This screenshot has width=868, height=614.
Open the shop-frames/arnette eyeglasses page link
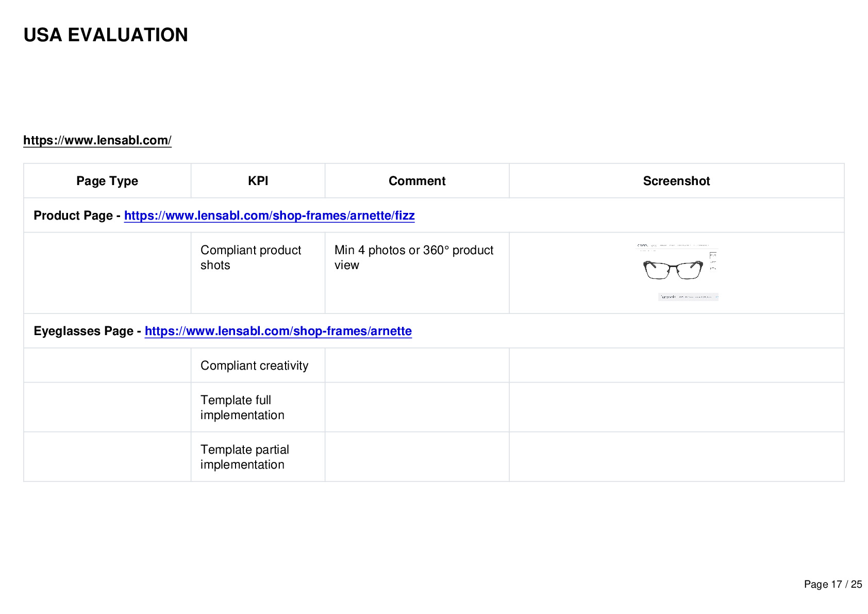[278, 331]
